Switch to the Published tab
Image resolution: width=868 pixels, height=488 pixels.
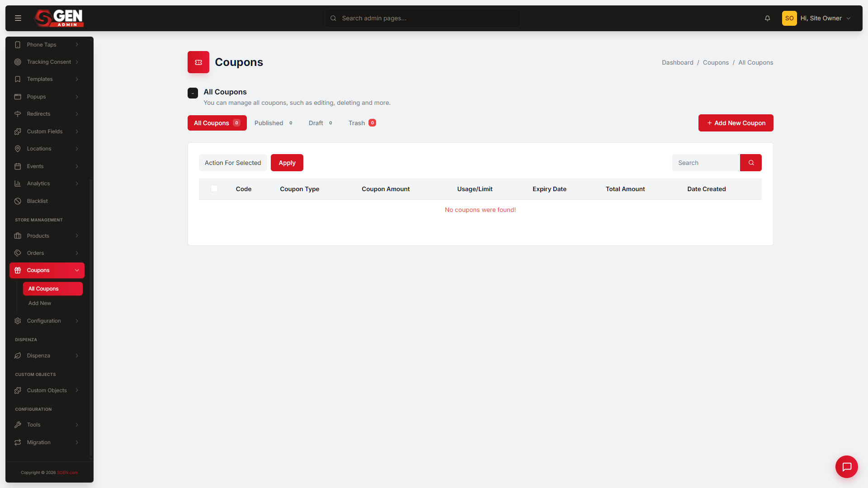tap(274, 123)
